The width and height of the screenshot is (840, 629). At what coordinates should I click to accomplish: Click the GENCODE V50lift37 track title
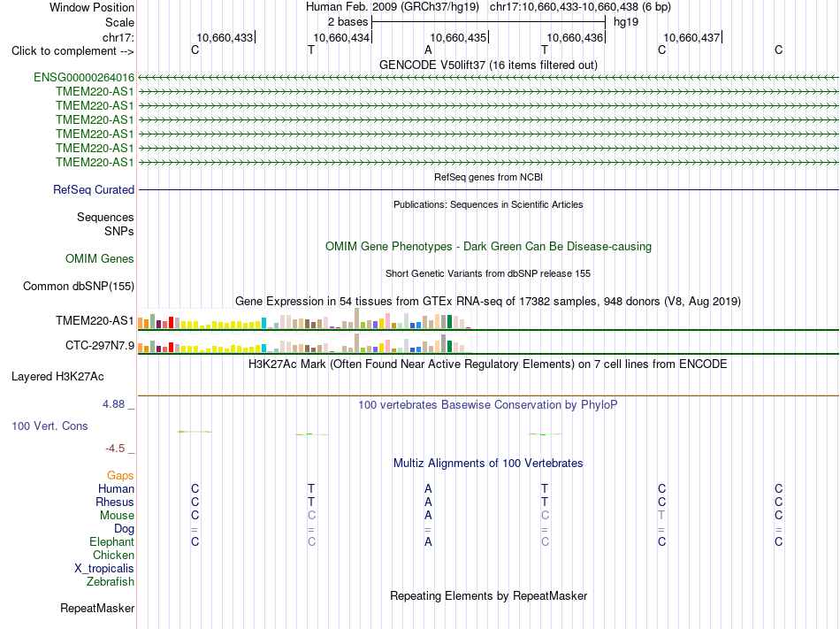pyautogui.click(x=488, y=65)
